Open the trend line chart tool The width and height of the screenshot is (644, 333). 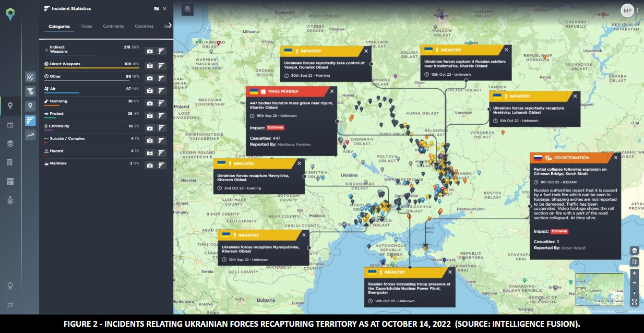(x=30, y=135)
